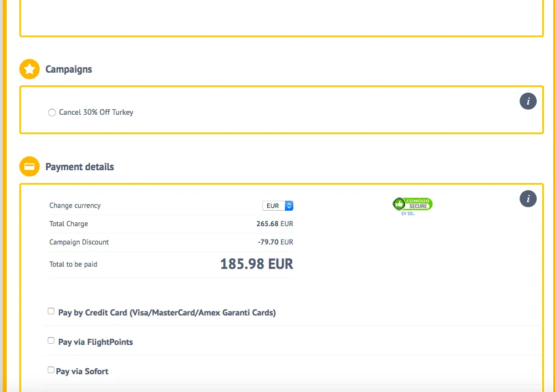Open the info icon in Payment details box
The width and height of the screenshot is (555, 392).
tap(528, 198)
